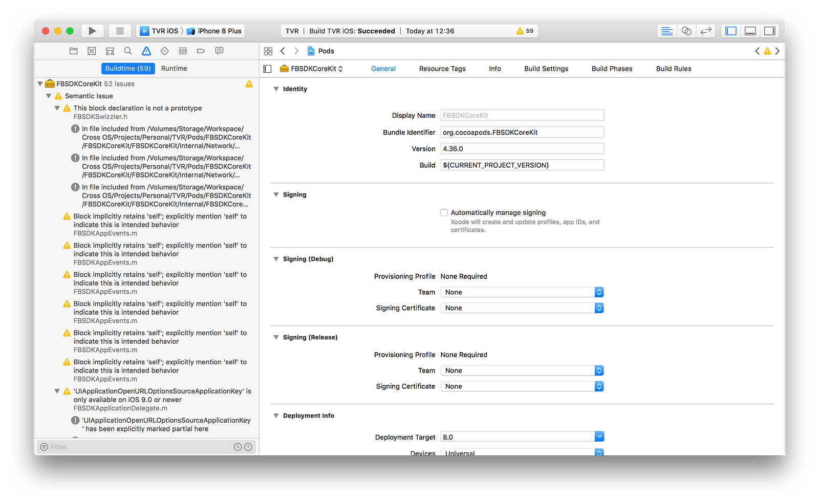Enable Automatically manage signing checkbox

444,212
